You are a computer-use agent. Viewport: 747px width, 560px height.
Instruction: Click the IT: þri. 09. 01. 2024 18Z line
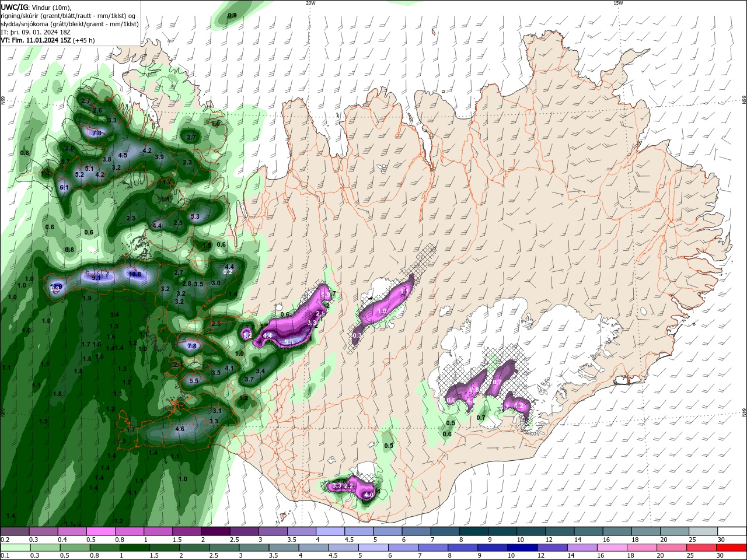point(37,32)
